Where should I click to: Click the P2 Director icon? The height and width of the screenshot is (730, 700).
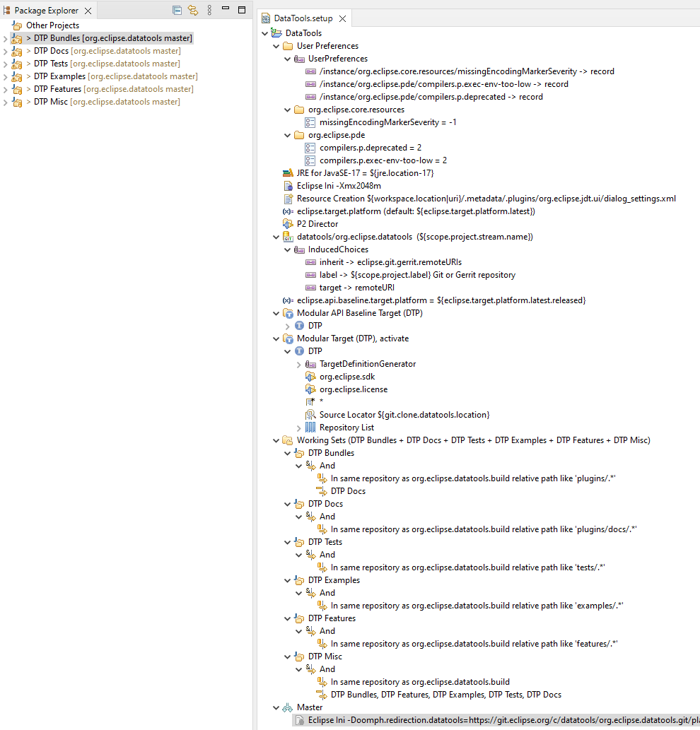pyautogui.click(x=288, y=224)
